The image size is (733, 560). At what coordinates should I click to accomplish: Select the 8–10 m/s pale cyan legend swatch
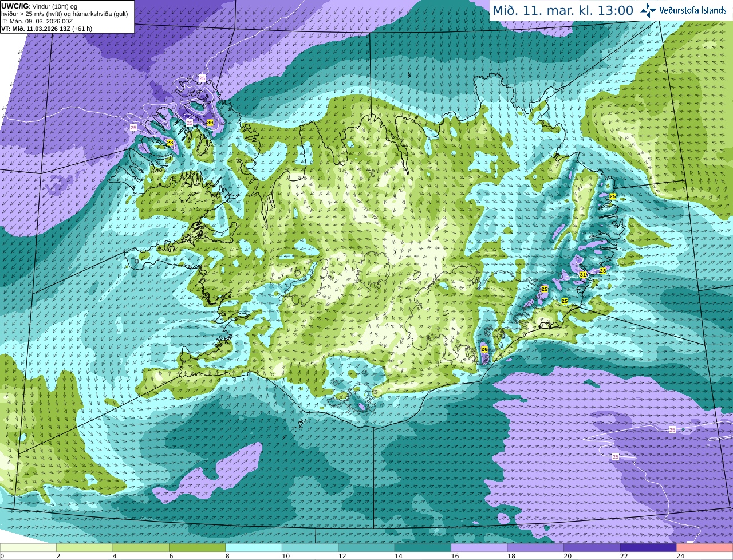coord(254,547)
